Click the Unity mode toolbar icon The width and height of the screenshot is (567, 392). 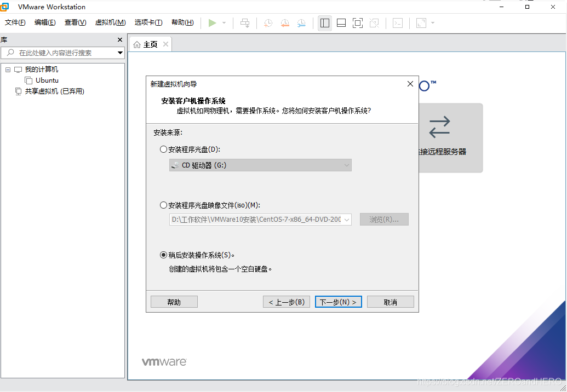(x=374, y=23)
